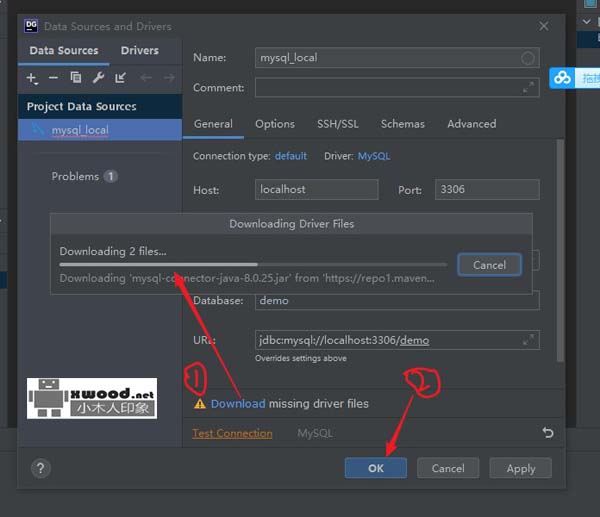Switch to the Drivers tab

pyautogui.click(x=140, y=51)
